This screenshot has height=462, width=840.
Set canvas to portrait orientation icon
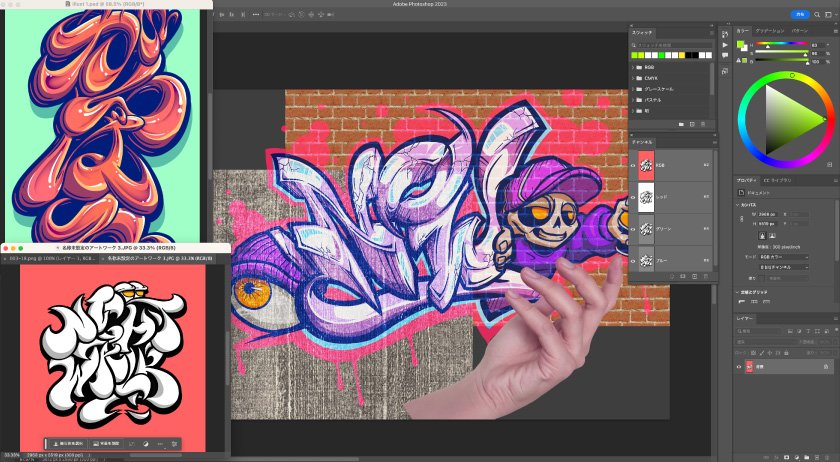point(762,235)
